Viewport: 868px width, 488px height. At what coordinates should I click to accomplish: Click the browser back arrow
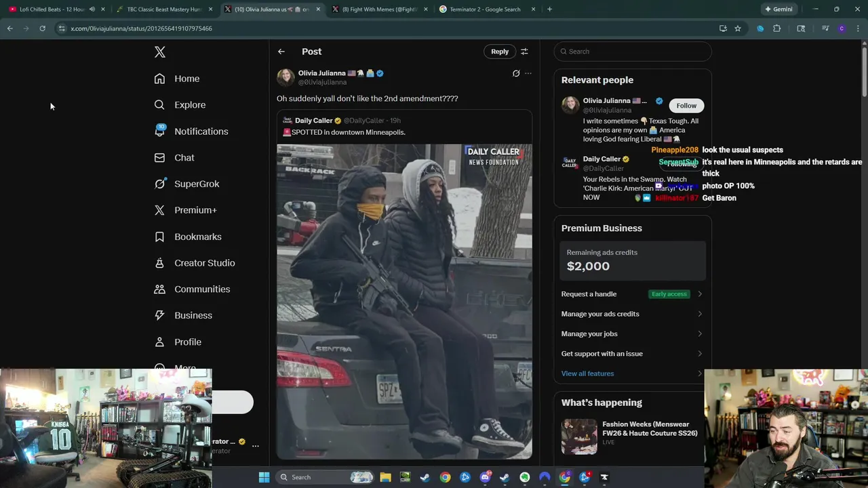[9, 28]
